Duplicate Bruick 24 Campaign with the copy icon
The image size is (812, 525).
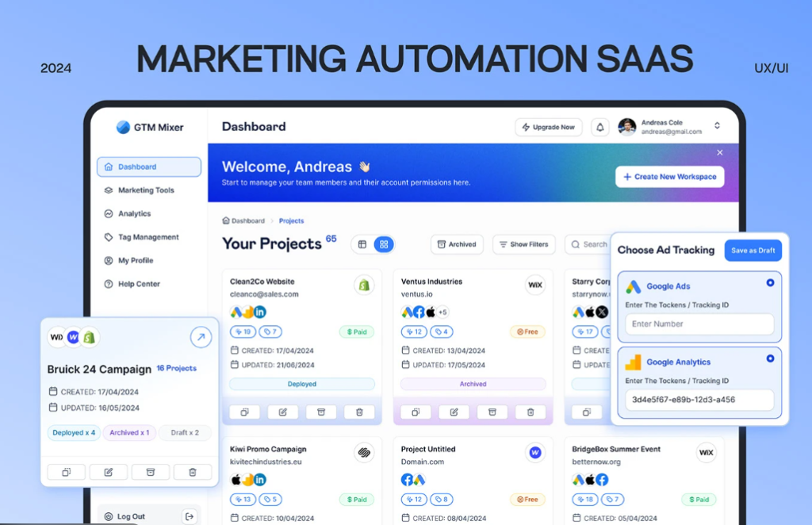[67, 472]
